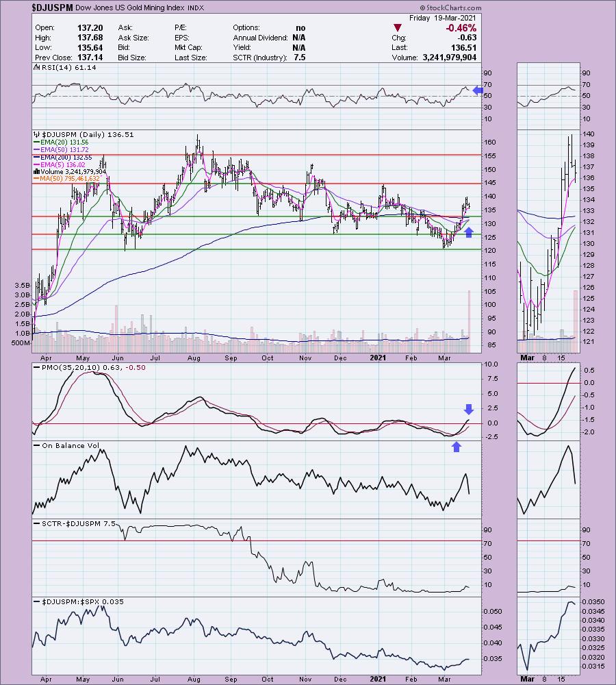The width and height of the screenshot is (616, 685).
Task: Open the StockCharts.com copyright link
Action: [x=450, y=8]
